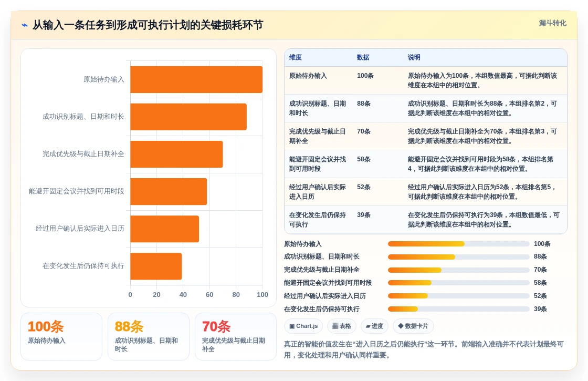
Task: Click table row name 在变化发生后仍保持可执行
Action: [317, 220]
